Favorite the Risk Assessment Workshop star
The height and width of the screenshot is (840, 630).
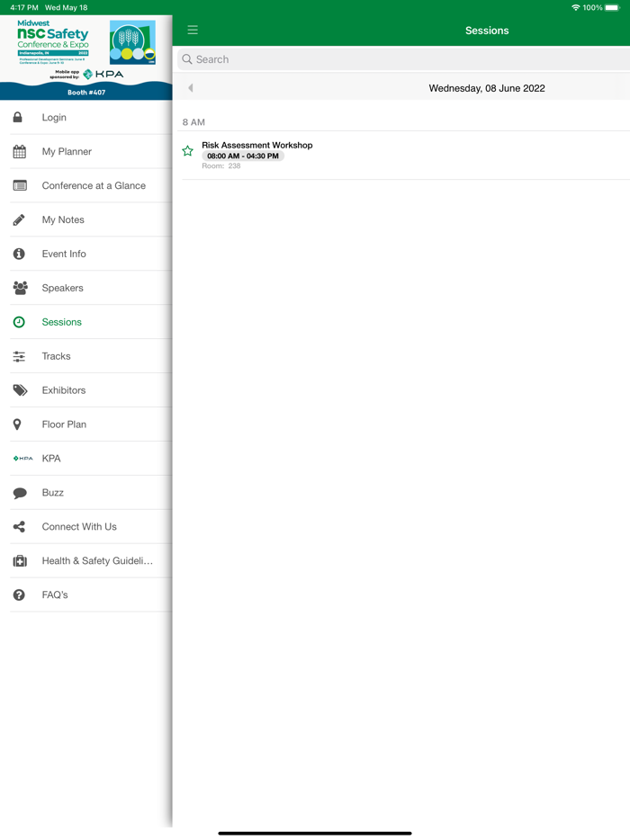[187, 151]
